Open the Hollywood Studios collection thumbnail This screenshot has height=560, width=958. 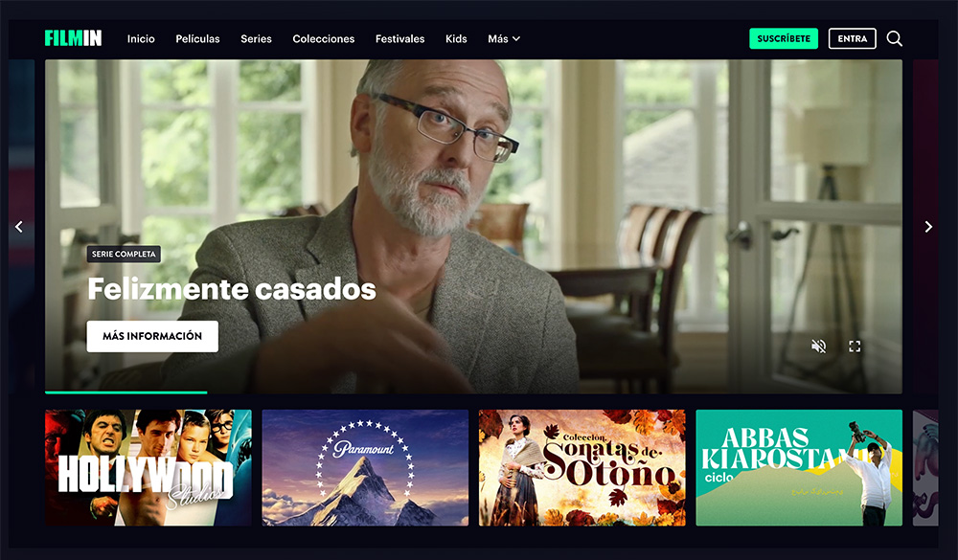[148, 467]
